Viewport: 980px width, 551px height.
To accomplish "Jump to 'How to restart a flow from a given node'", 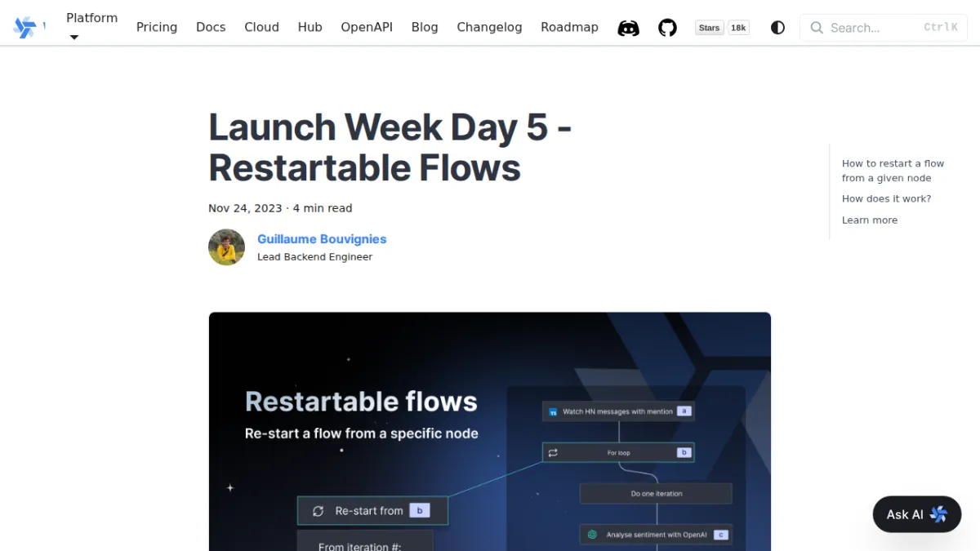I will (x=893, y=171).
